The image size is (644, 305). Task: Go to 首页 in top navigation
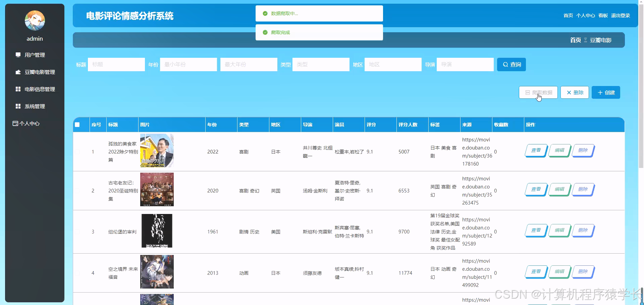(568, 15)
